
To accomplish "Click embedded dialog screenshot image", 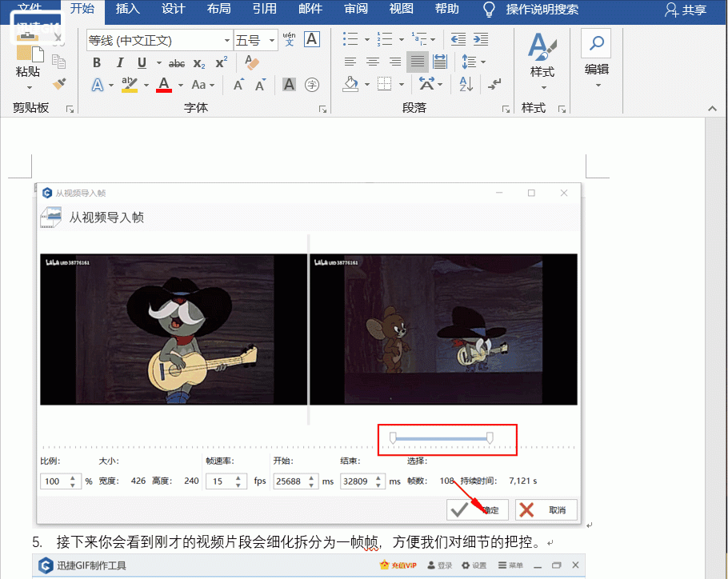I will pyautogui.click(x=309, y=355).
